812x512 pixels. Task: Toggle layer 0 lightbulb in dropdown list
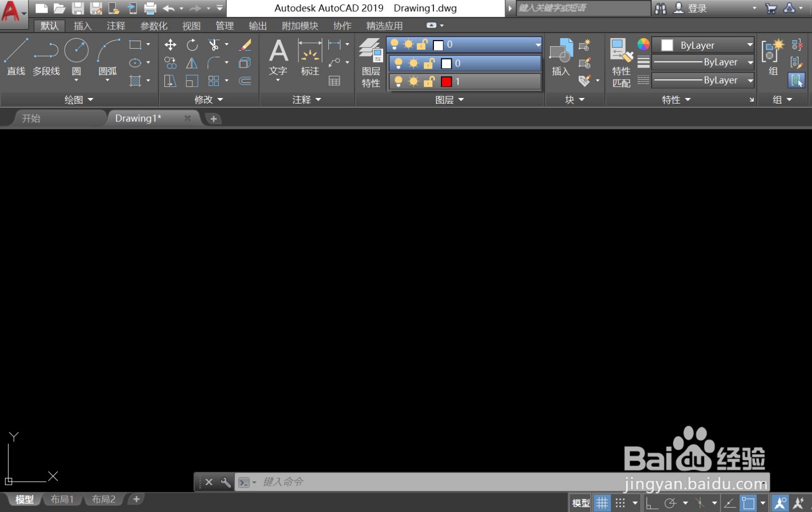click(398, 63)
